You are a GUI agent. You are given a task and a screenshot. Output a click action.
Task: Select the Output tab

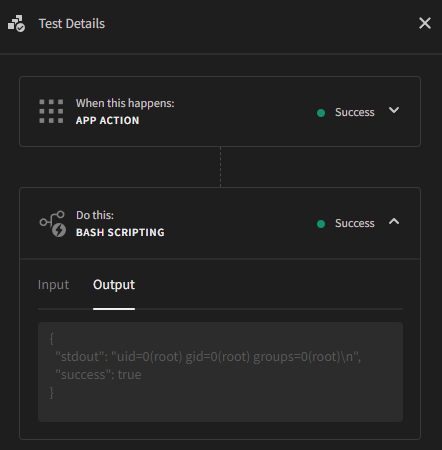pos(114,285)
